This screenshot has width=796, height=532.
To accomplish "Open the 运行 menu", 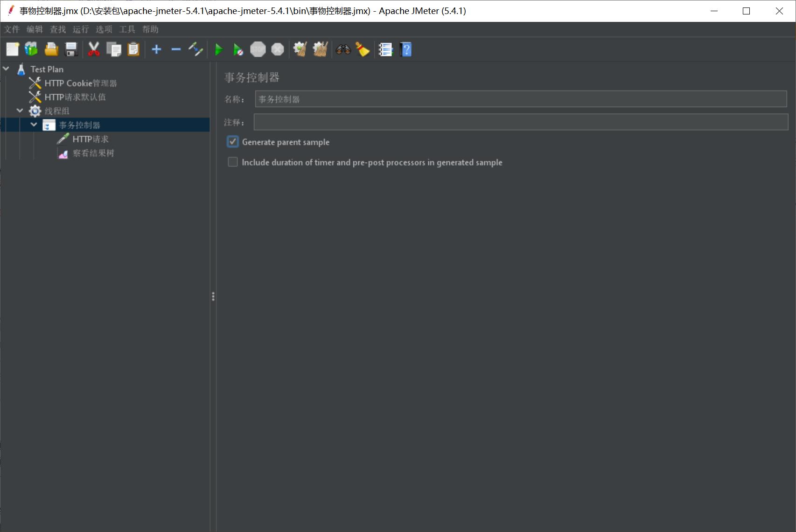I will [x=81, y=29].
